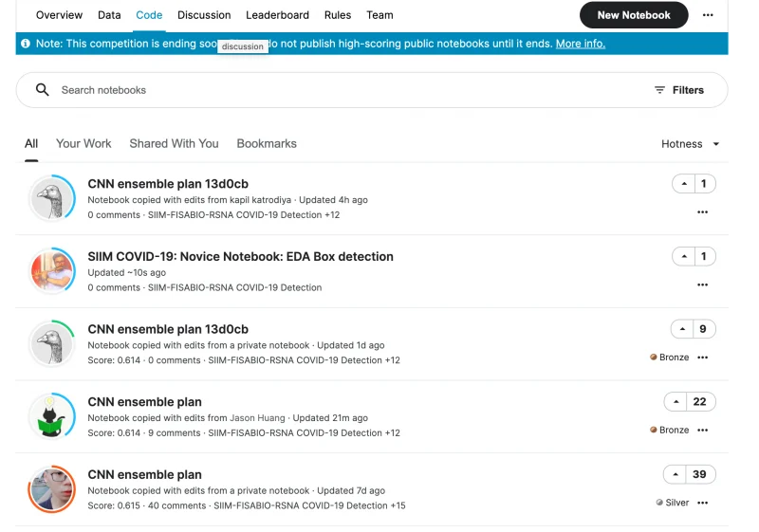
Task: Click the avatar of the Silver notebook author
Action: (52, 488)
